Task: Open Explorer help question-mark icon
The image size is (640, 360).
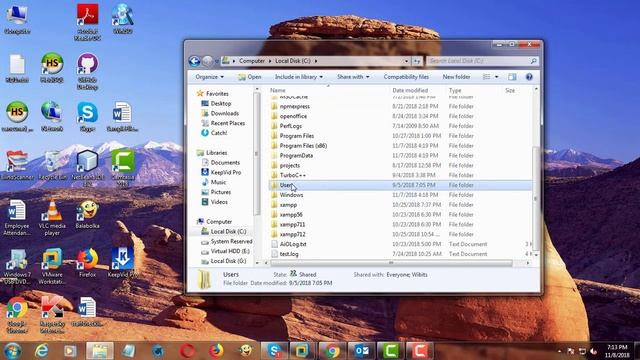Action: pos(529,77)
